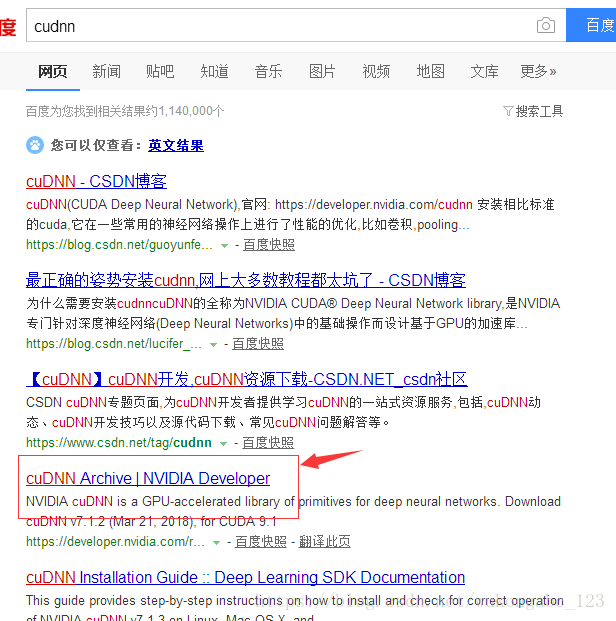This screenshot has width=616, height=621.
Task: Open cuDNN Installation Guide result link
Action: [245, 577]
